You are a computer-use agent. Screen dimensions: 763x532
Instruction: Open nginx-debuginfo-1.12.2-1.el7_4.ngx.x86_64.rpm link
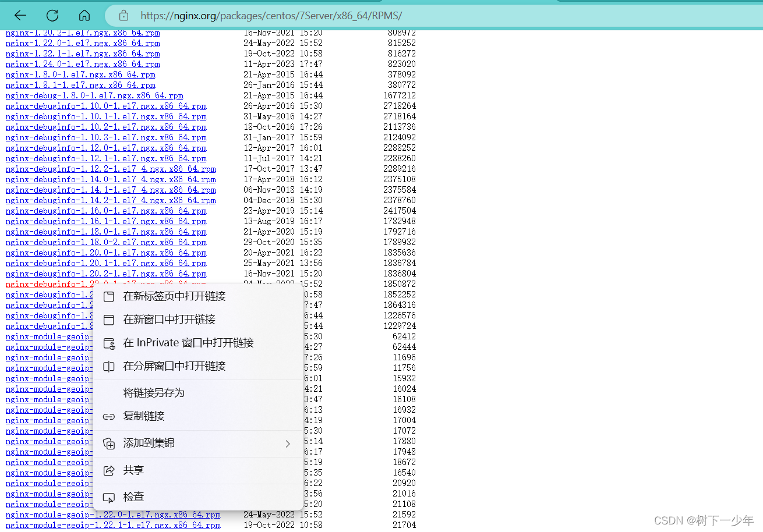111,169
